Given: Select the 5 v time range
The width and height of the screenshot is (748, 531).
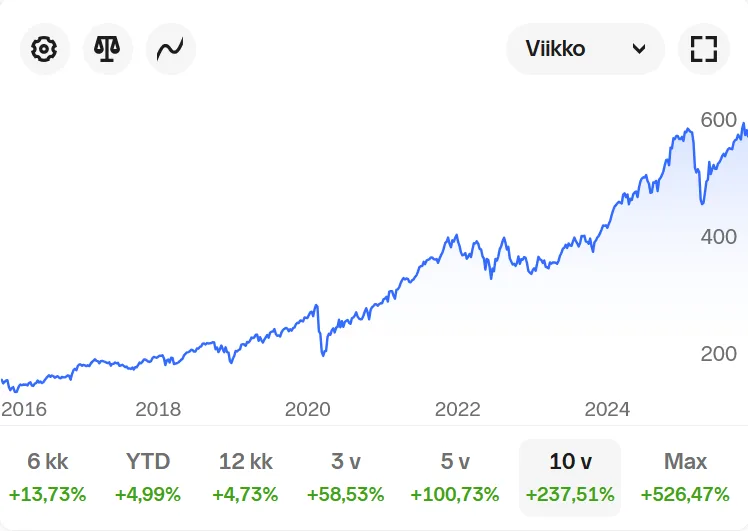Looking at the screenshot, I should click(x=455, y=461).
